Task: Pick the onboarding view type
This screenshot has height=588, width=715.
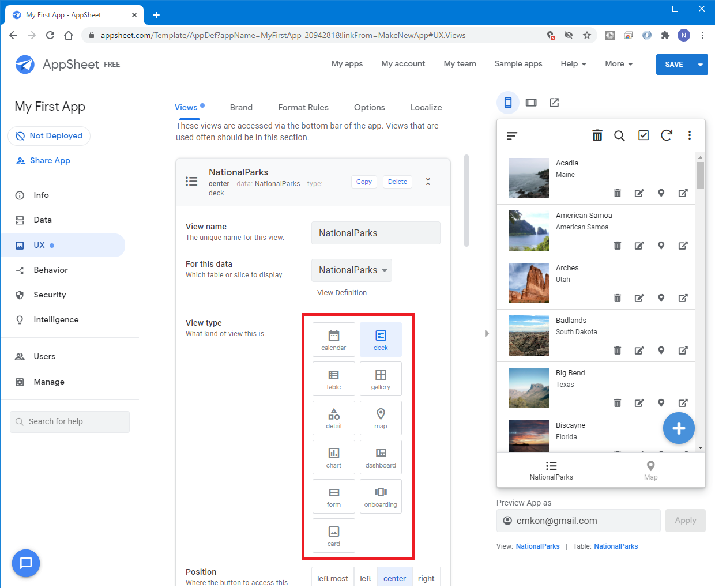Action: (x=381, y=496)
